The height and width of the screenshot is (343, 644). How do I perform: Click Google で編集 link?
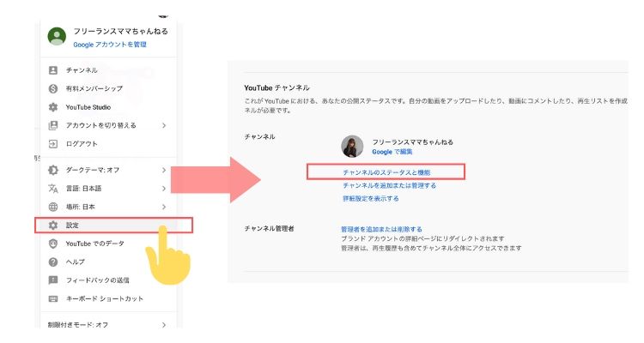(392, 152)
